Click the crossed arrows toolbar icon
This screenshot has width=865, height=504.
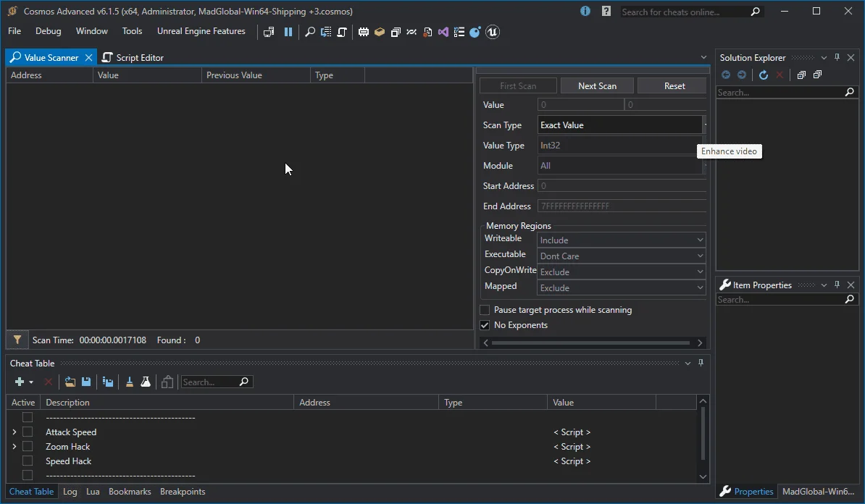pyautogui.click(x=411, y=32)
